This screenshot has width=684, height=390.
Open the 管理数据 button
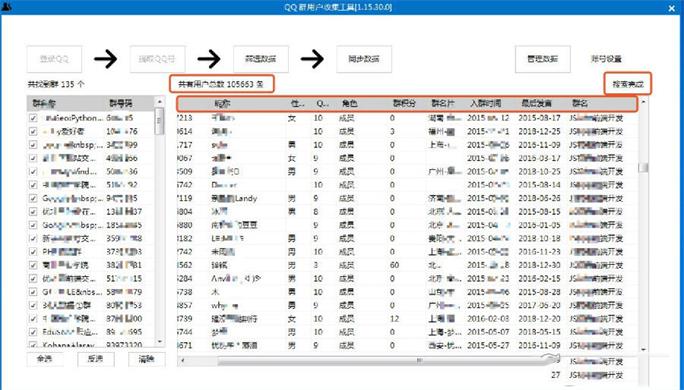(543, 59)
